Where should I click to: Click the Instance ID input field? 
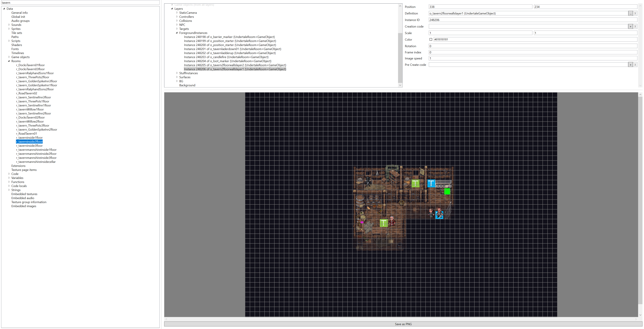pos(532,20)
